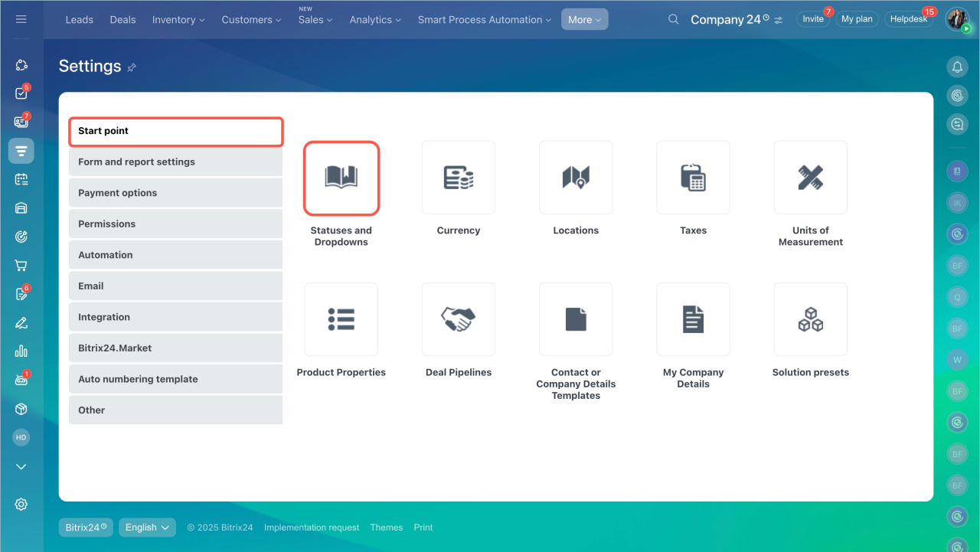Image resolution: width=980 pixels, height=552 pixels.
Task: Open the Locations settings icon
Action: tap(576, 178)
